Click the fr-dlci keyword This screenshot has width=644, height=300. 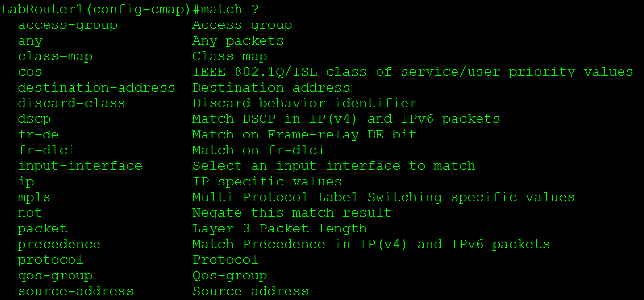tap(47, 150)
